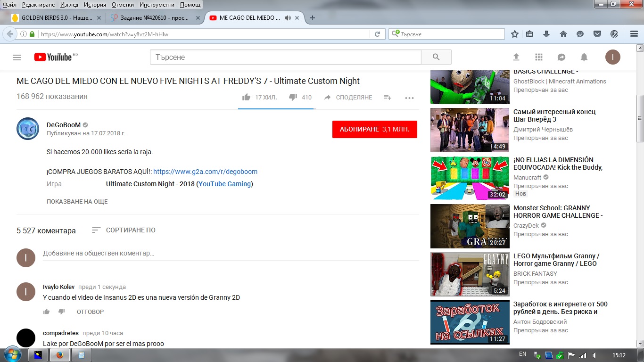Close the GOLDEN BIRDS 3.0 tab
This screenshot has width=644, height=362.
99,18
